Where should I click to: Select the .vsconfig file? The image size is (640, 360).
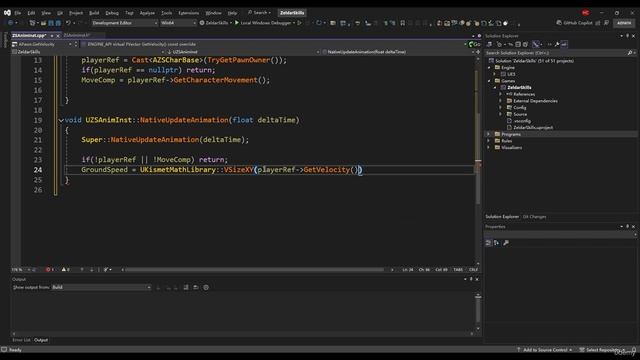[522, 121]
